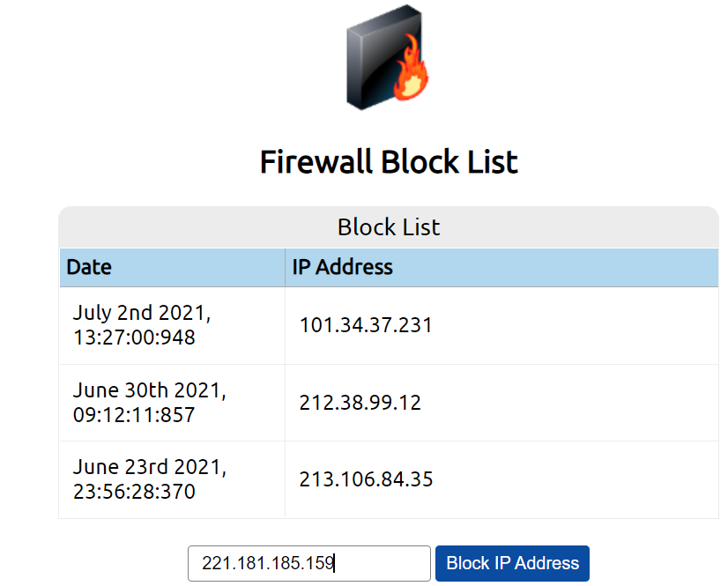Select the June 30th 2021 date cell
Viewport: 728px width, 586px height.
[172, 403]
